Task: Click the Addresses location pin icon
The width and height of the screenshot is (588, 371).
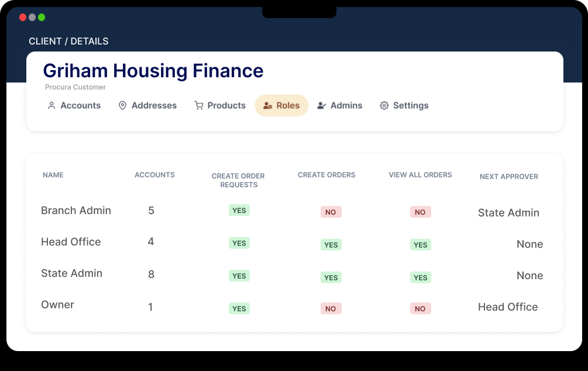Action: pyautogui.click(x=122, y=106)
